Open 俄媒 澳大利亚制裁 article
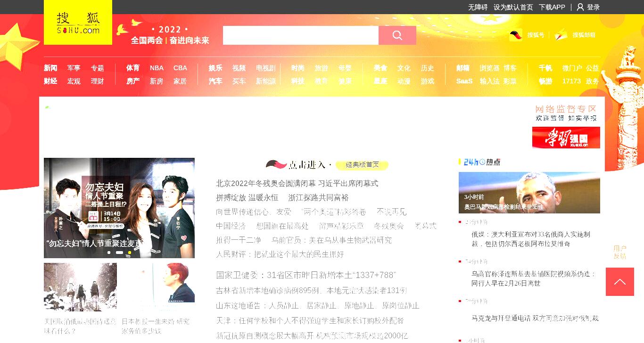This screenshot has width=644, height=343. [x=531, y=239]
